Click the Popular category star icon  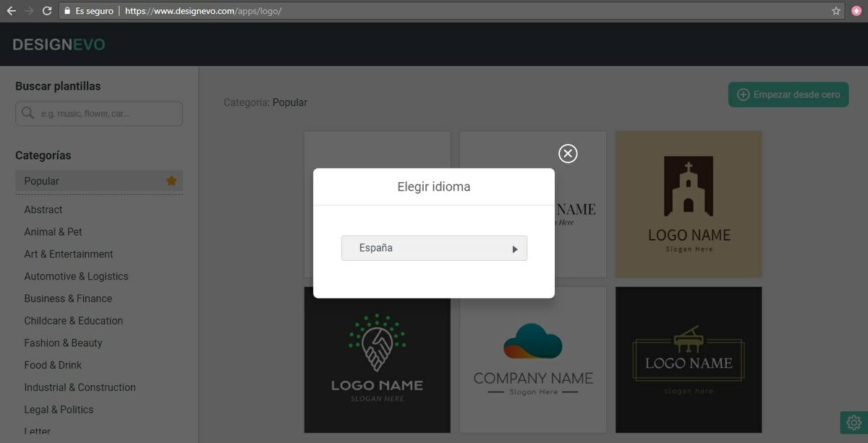(171, 181)
